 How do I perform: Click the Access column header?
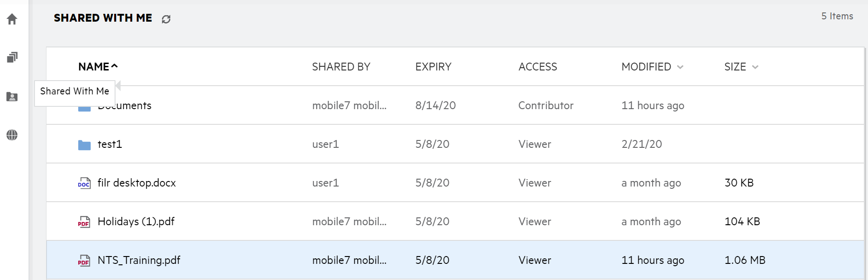(x=538, y=67)
